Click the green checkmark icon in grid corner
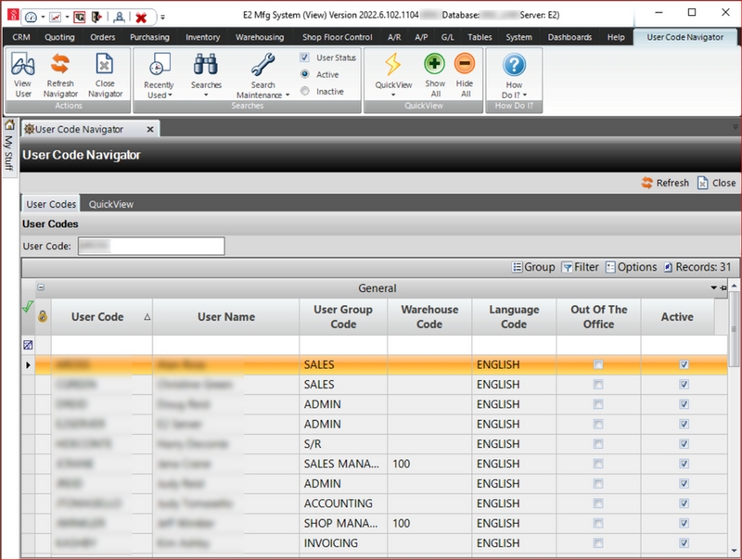Viewport: 742px width, 560px height. tap(28, 307)
